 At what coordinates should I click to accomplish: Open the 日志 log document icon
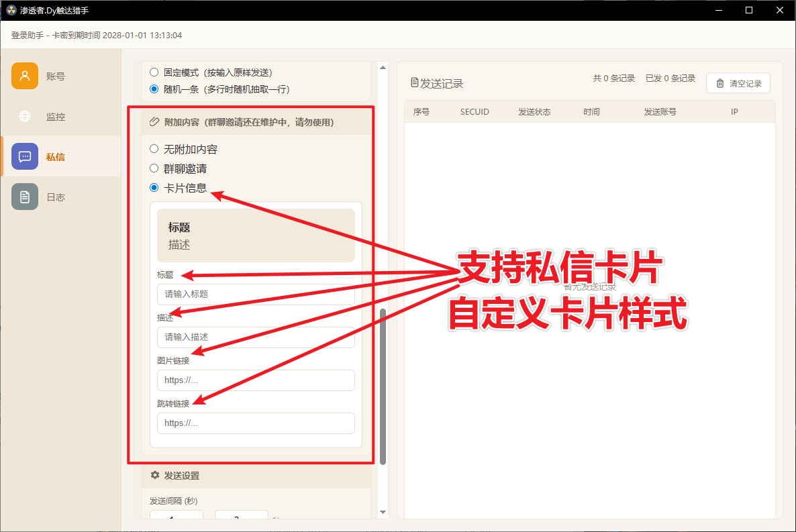tap(25, 197)
